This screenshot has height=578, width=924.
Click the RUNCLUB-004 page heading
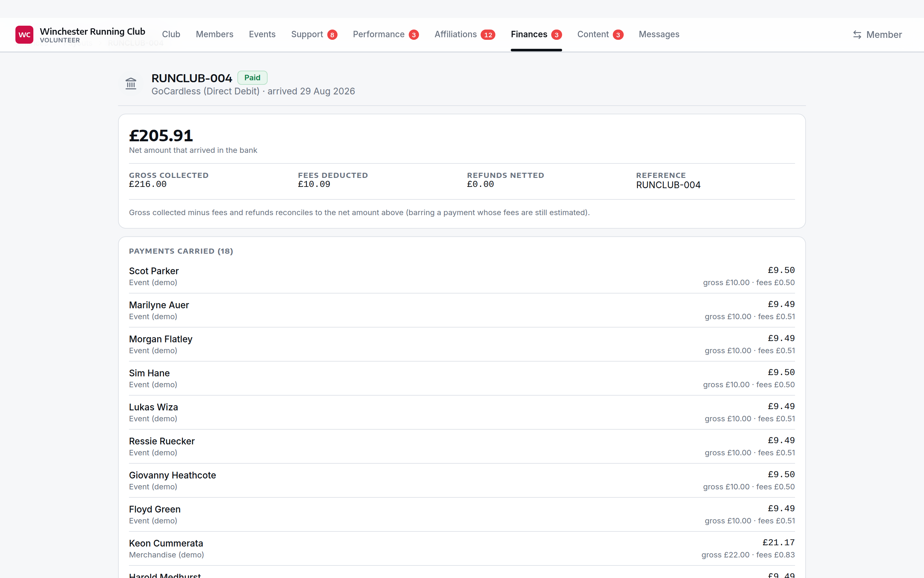click(192, 78)
